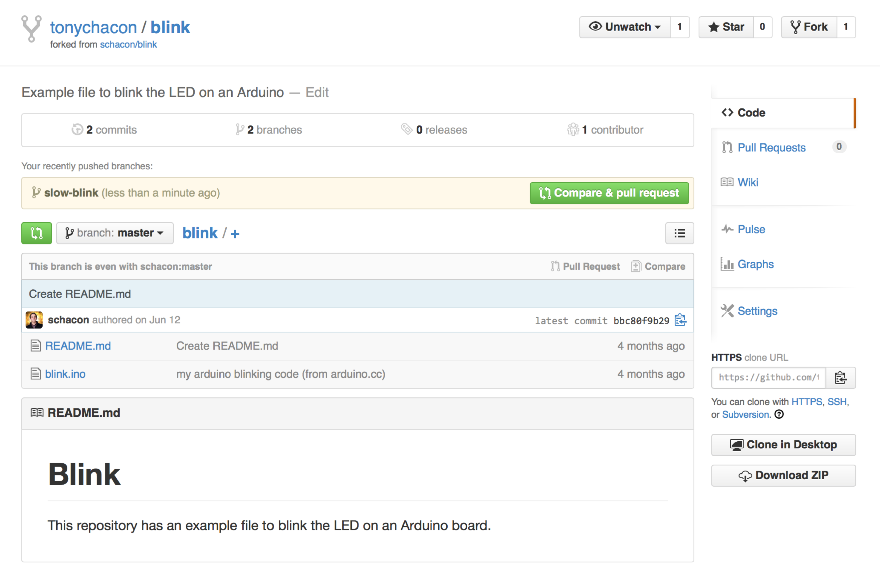This screenshot has height=588, width=880.
Task: Click Compare & pull request button
Action: [609, 193]
